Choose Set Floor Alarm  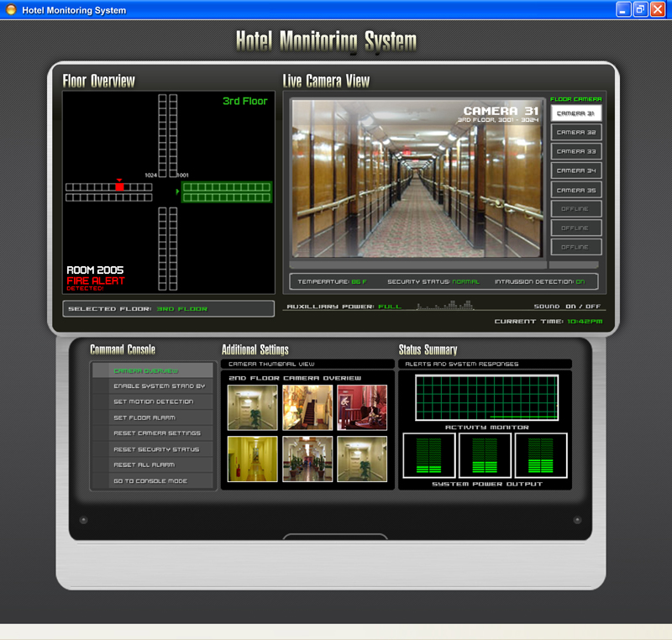(153, 417)
